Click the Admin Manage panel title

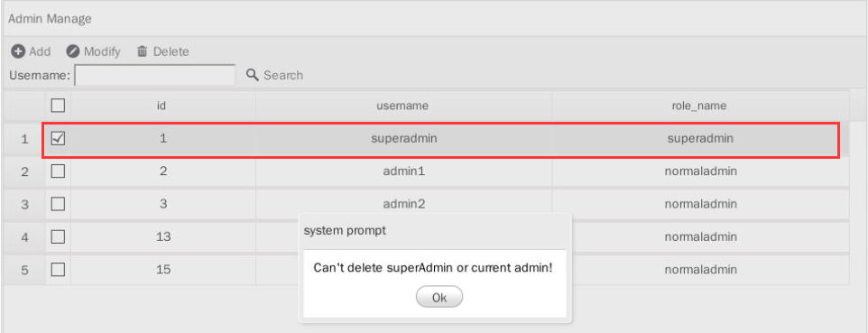click(50, 19)
